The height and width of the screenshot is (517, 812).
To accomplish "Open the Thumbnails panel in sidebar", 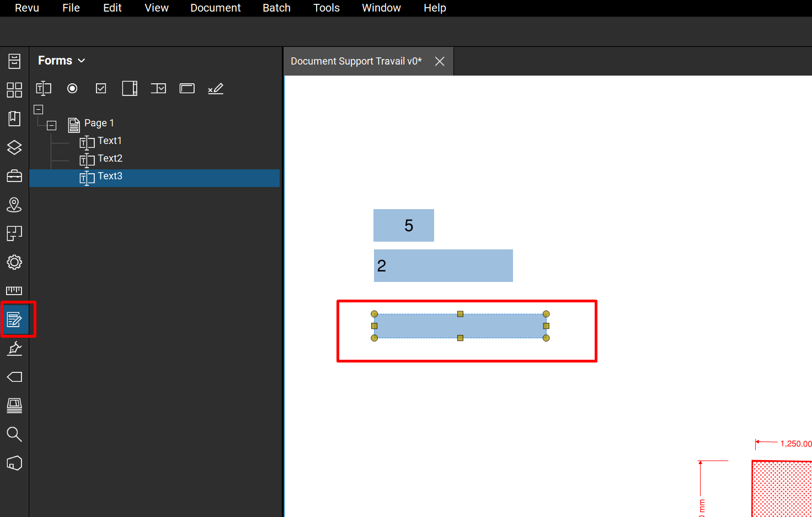I will coord(14,90).
